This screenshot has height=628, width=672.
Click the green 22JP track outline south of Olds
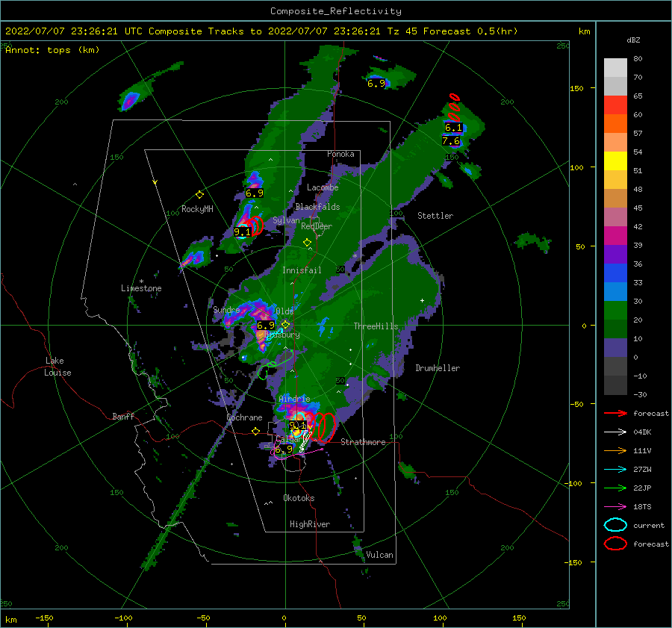click(274, 366)
